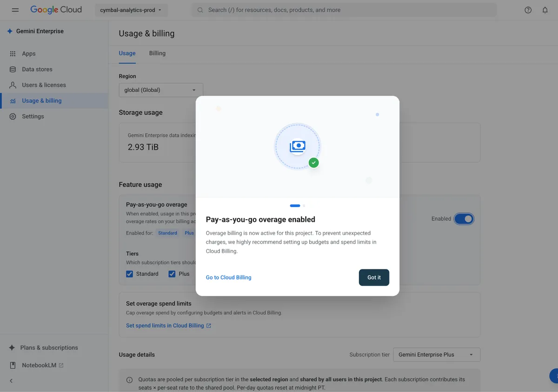Open the Region global dropdown
This screenshot has width=558, height=392.
[x=161, y=90]
